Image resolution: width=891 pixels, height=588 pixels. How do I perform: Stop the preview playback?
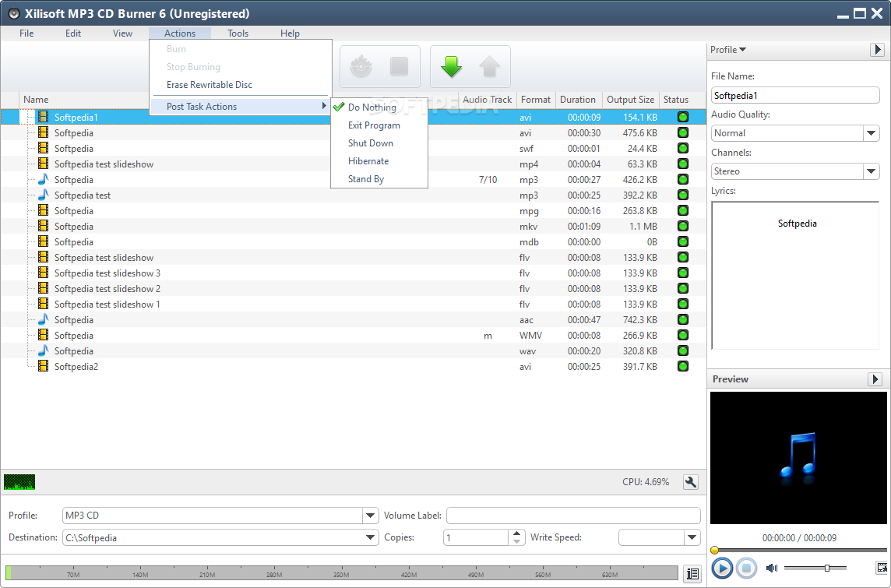[x=747, y=568]
